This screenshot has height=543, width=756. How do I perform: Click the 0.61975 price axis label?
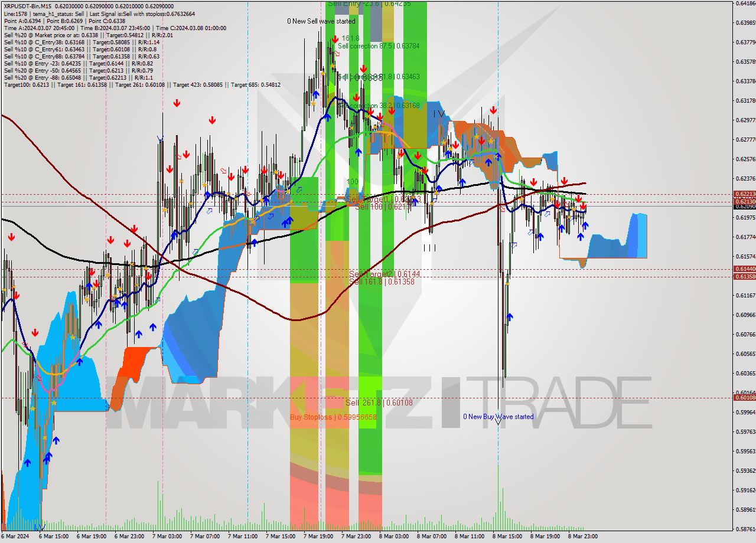click(745, 217)
